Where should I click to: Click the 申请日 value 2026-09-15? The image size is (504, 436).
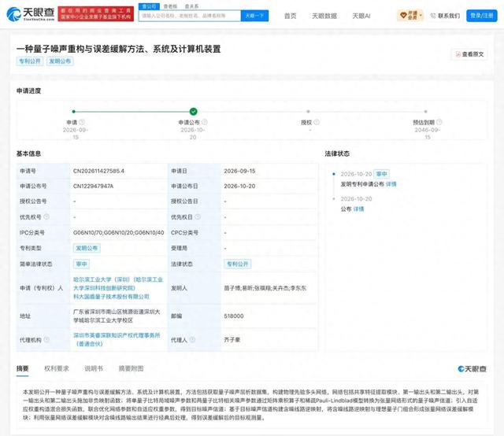pyautogui.click(x=239, y=171)
